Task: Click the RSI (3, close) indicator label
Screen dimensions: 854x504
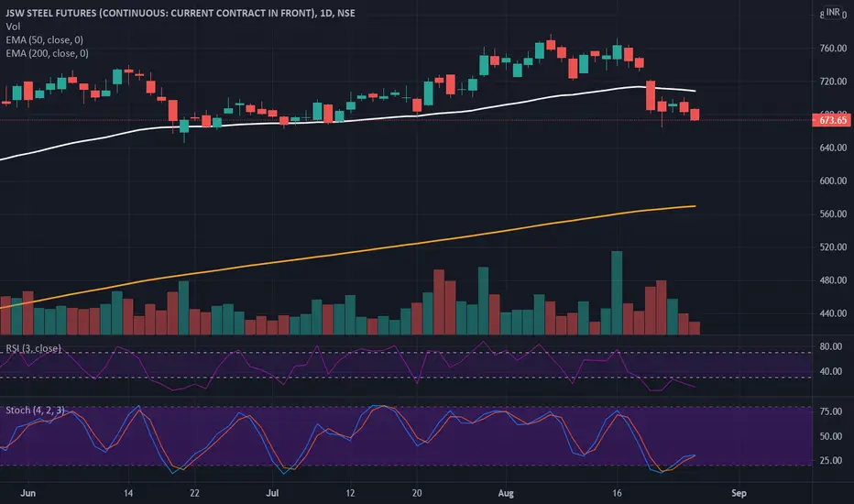Action: pos(33,348)
